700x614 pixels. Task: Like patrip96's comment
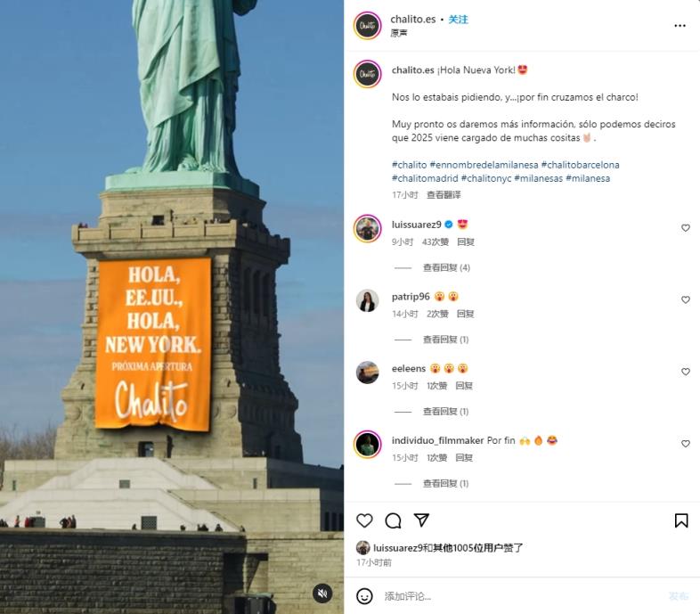[x=686, y=299]
